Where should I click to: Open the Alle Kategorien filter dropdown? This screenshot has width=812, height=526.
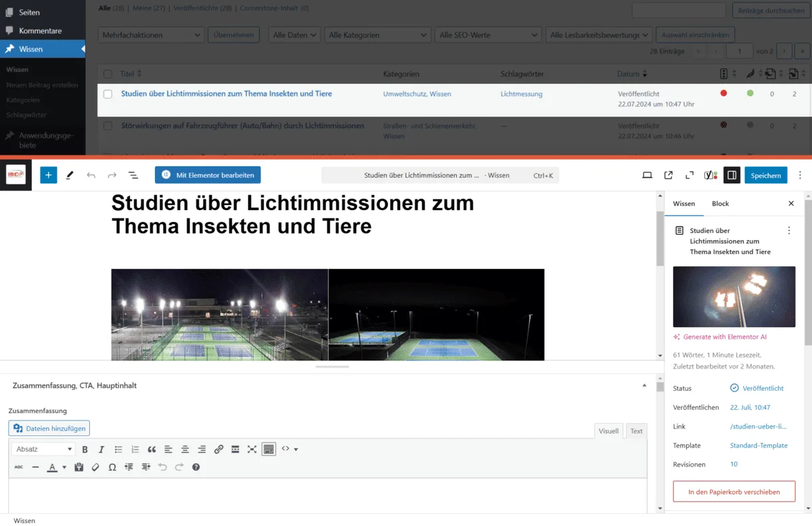tap(378, 34)
